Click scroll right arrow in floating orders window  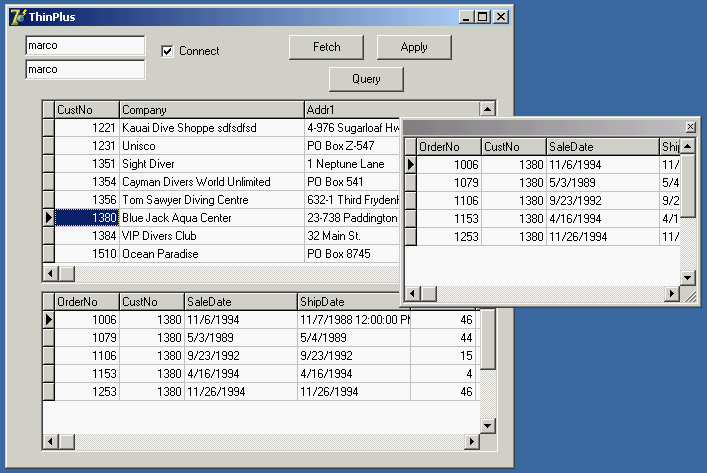672,293
